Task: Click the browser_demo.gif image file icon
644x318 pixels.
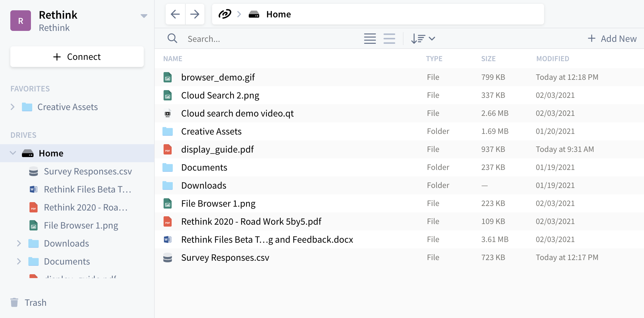Action: click(168, 77)
